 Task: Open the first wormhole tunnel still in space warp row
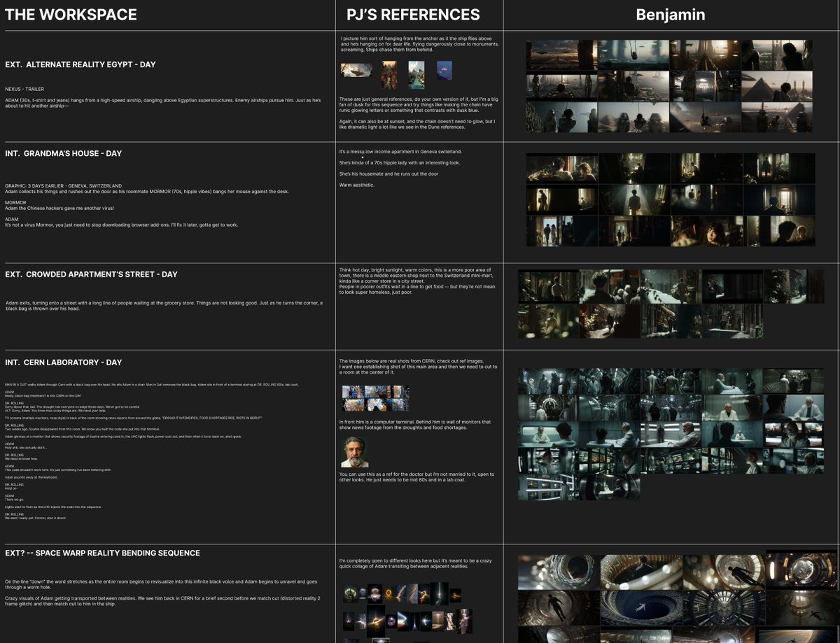click(559, 572)
